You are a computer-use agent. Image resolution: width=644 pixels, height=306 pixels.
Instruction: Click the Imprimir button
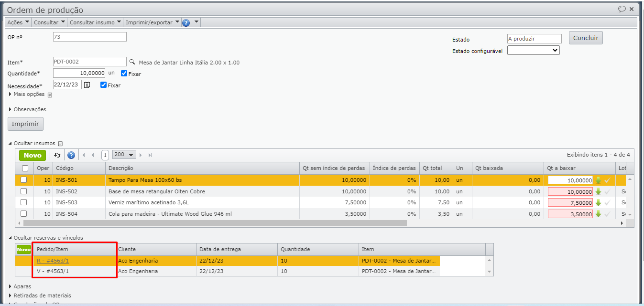click(x=25, y=124)
